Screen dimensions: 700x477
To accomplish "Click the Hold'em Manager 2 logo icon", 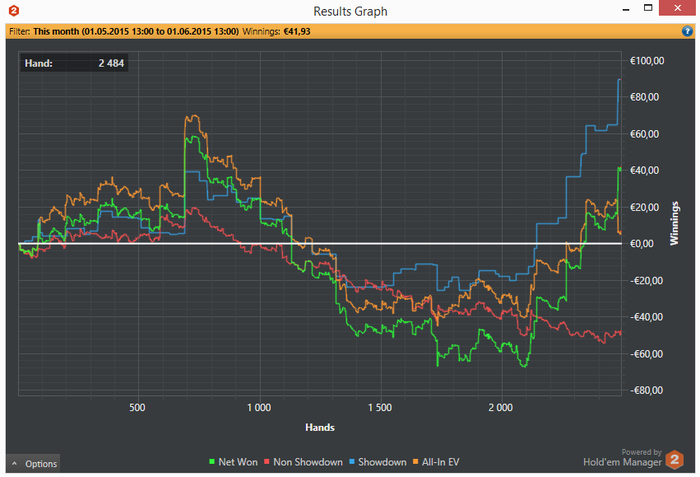I will (x=675, y=460).
